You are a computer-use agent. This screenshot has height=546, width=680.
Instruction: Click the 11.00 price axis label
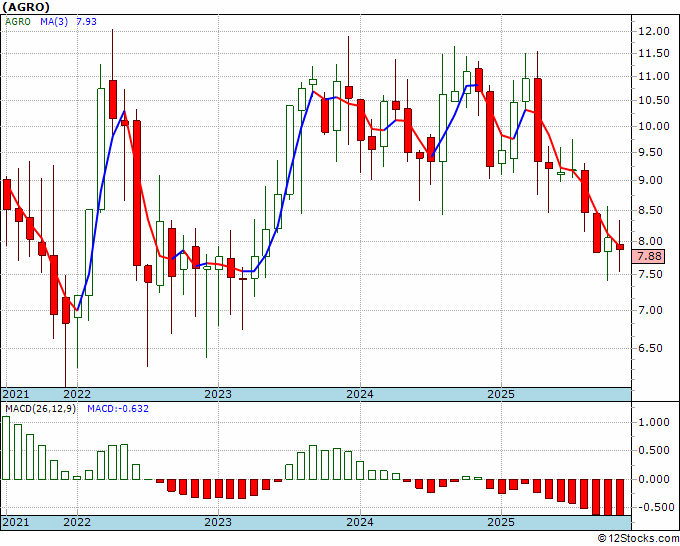[654, 77]
